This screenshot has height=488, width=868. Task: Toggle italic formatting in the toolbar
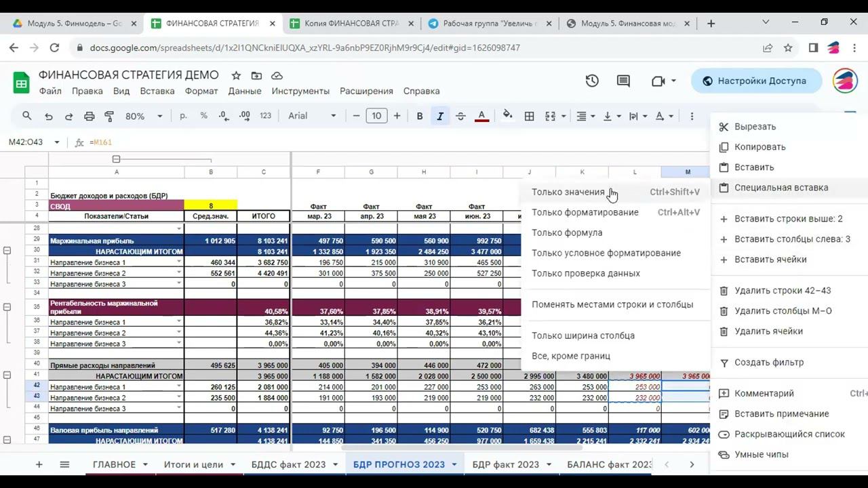pos(440,116)
